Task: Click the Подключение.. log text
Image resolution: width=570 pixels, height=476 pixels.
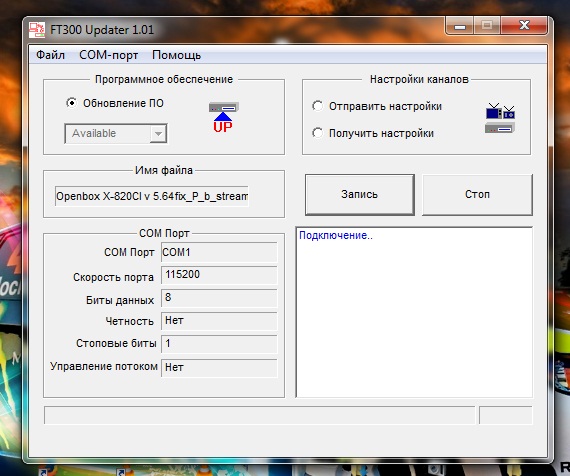Action: pos(336,236)
